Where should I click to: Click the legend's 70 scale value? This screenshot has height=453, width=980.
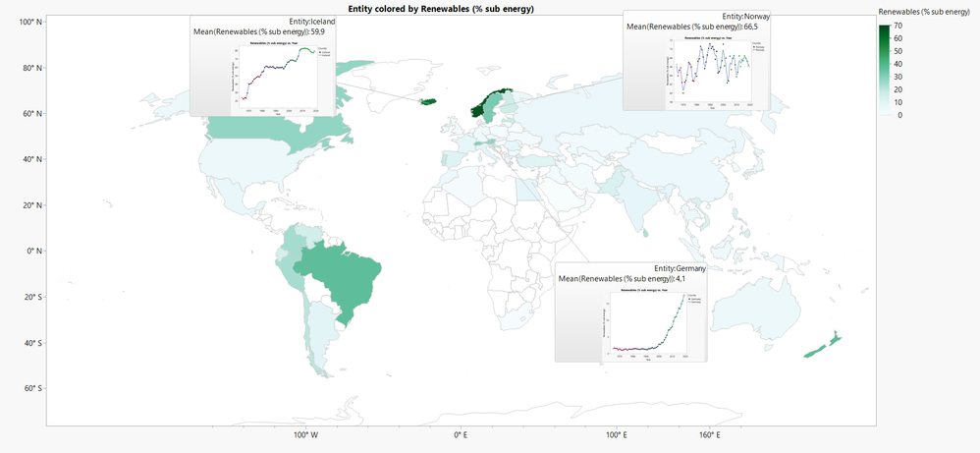(x=898, y=26)
